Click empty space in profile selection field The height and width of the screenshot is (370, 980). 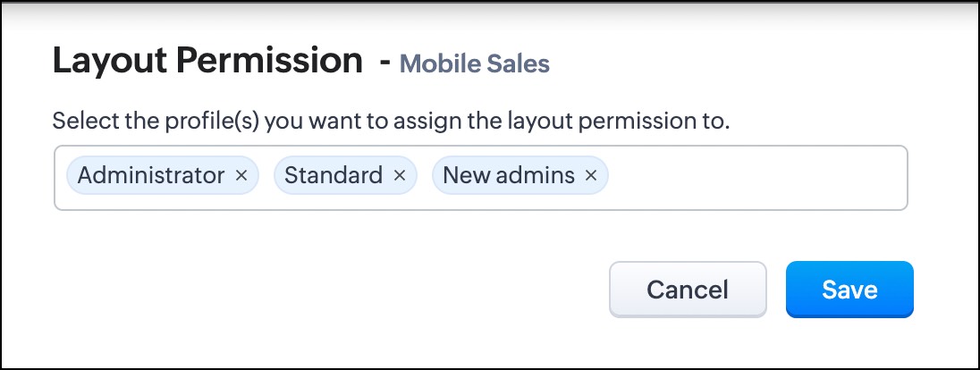[760, 178]
